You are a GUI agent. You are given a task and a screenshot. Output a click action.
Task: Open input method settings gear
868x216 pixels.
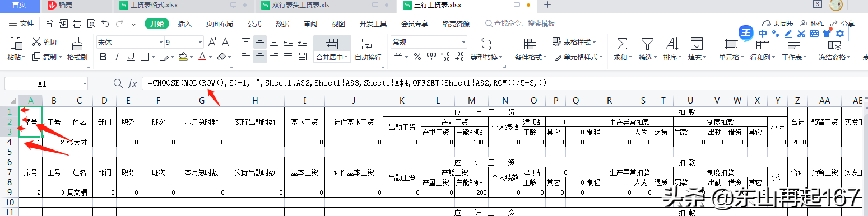click(x=839, y=34)
